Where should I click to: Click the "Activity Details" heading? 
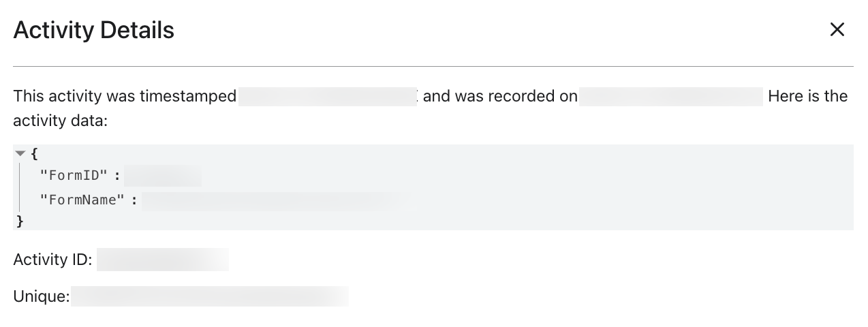pyautogui.click(x=93, y=30)
